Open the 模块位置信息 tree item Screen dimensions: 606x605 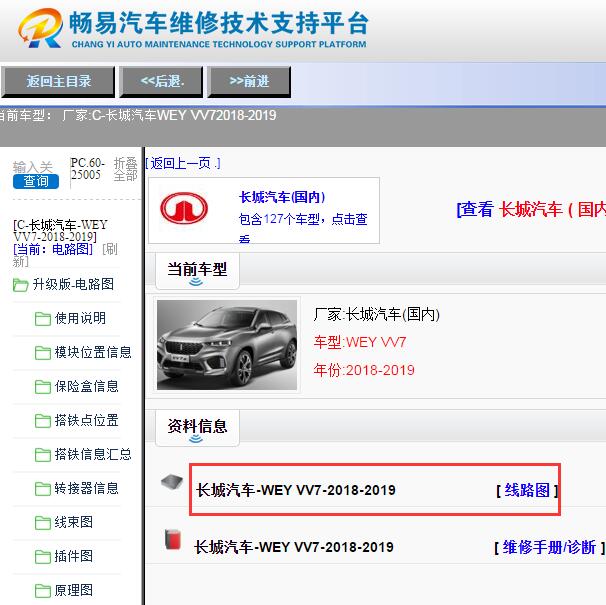click(93, 353)
